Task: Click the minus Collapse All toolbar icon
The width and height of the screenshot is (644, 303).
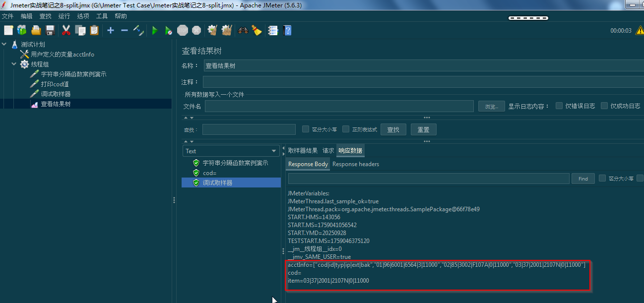Action: pos(125,30)
